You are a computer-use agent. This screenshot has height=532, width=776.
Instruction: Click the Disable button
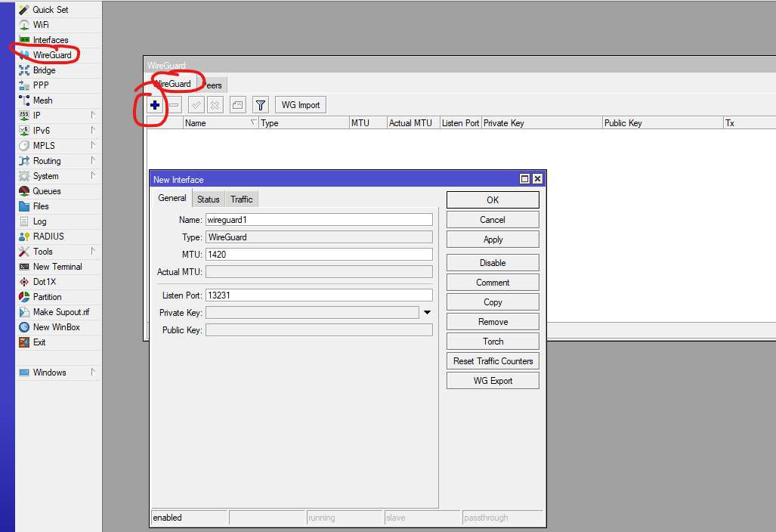point(493,263)
